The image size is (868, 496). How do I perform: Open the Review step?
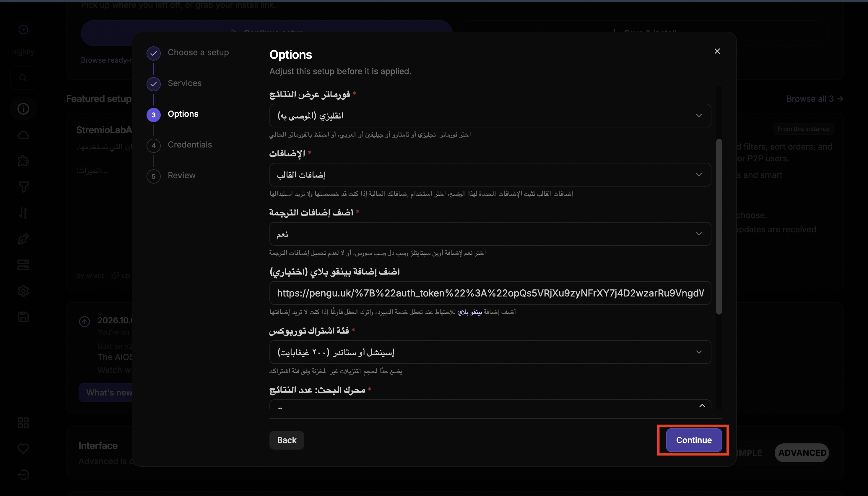[x=171, y=176]
